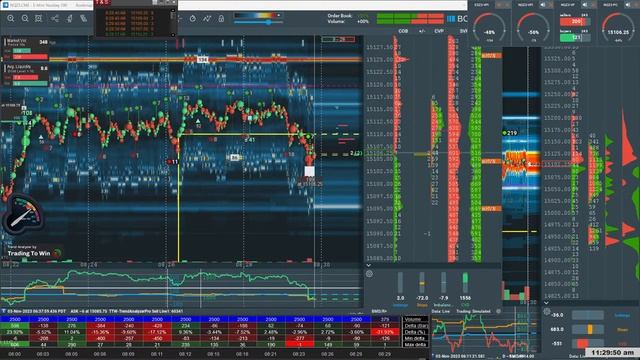
Task: Open gear icon beside Trading Simulated
Action: click(x=498, y=311)
